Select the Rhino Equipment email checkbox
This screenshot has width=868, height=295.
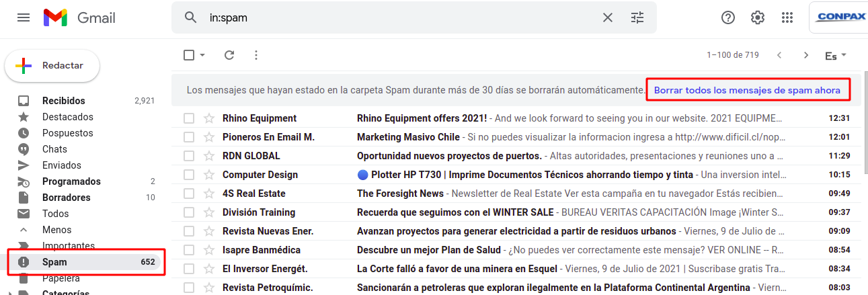tap(189, 118)
